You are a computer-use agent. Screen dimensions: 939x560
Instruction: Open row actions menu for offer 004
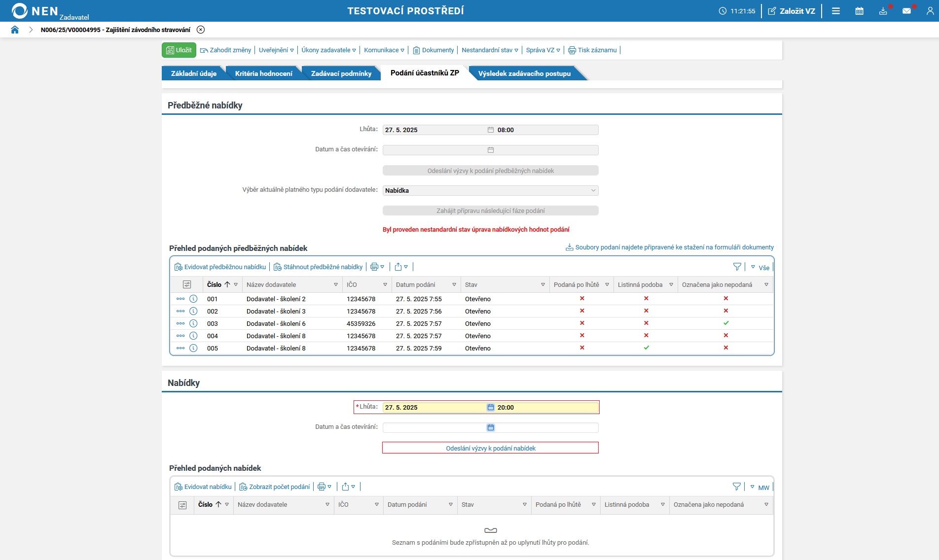(x=181, y=336)
